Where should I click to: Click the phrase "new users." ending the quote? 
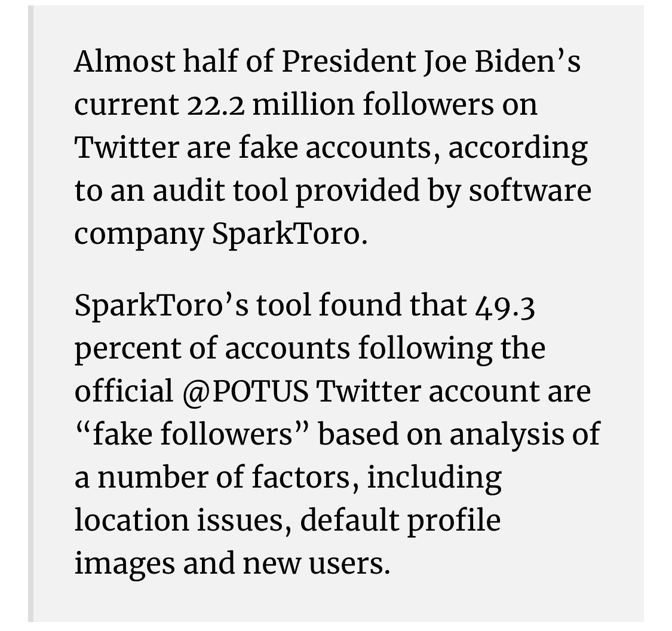317,564
